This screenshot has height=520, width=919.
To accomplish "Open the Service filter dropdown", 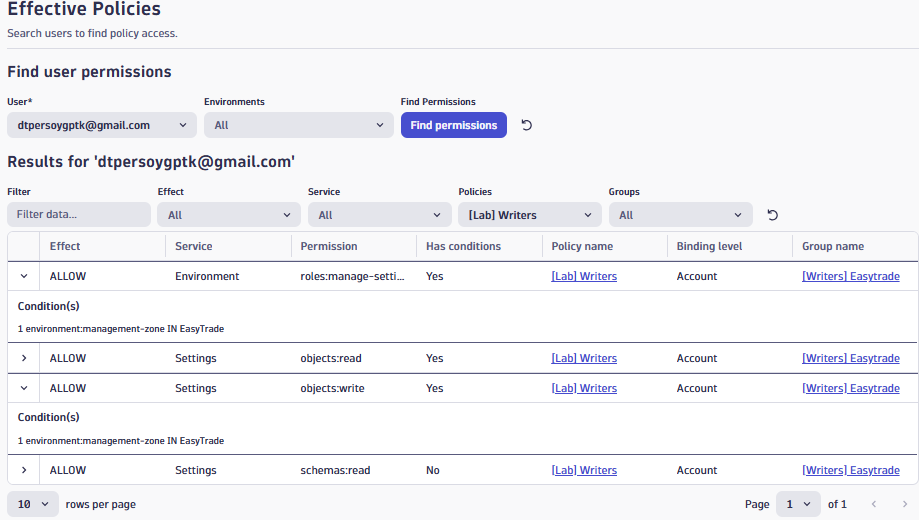I will [379, 215].
